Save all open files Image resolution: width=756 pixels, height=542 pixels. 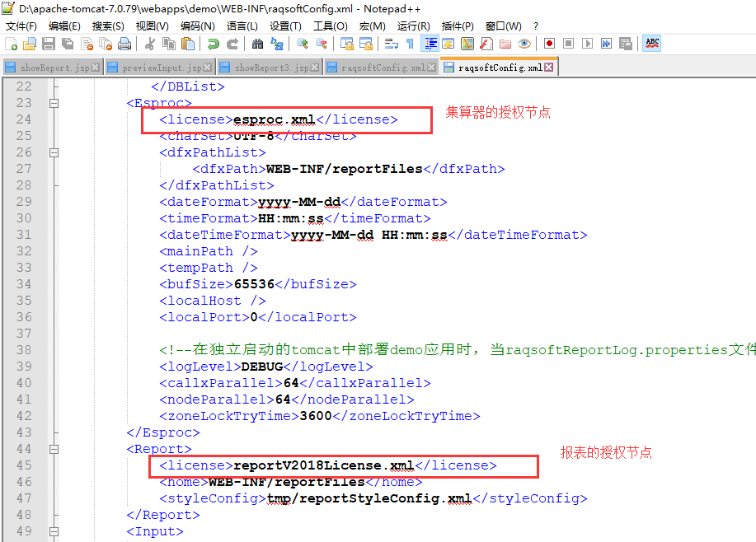68,44
